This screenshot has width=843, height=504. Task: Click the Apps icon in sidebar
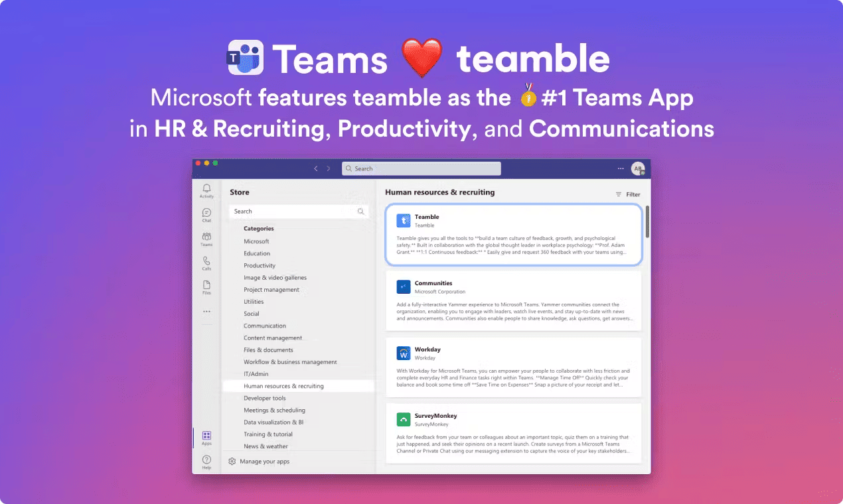[206, 437]
